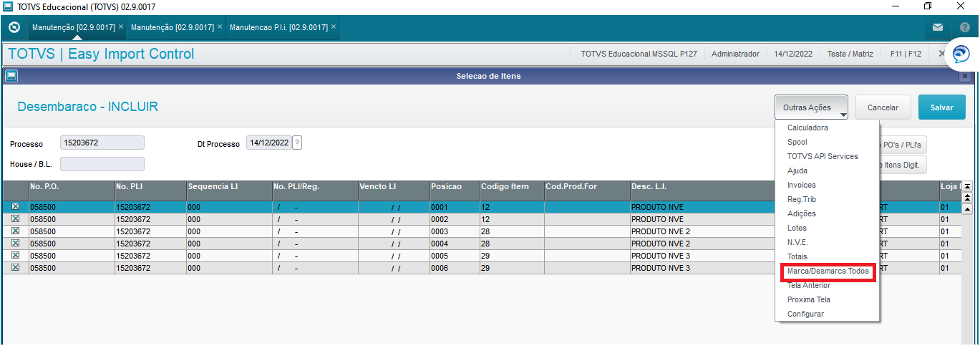Toggle the checkbox for Posicao 0004
This screenshot has height=351, width=980.
click(15, 244)
